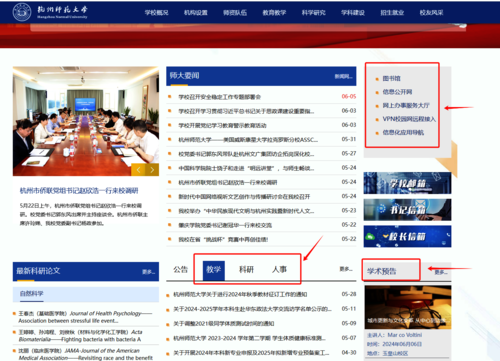The height and width of the screenshot is (361, 500).
Task: Switch to the 教学 tab
Action: coord(214,270)
